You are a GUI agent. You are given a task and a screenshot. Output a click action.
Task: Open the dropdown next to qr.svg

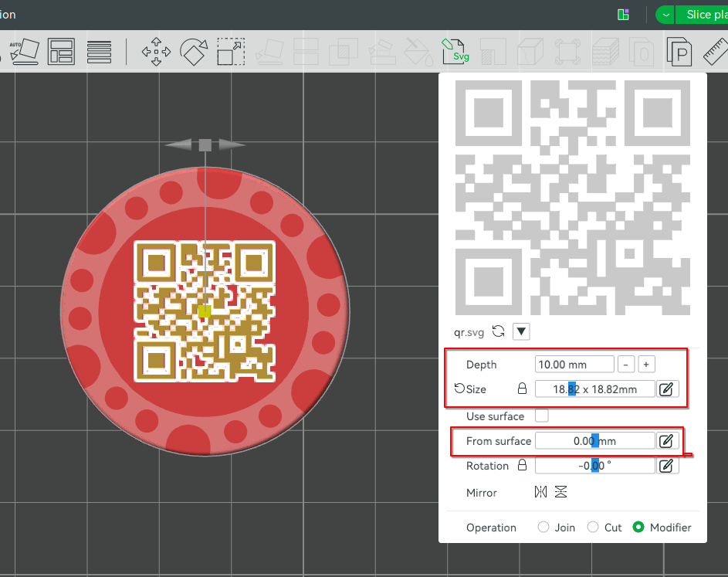tap(522, 331)
